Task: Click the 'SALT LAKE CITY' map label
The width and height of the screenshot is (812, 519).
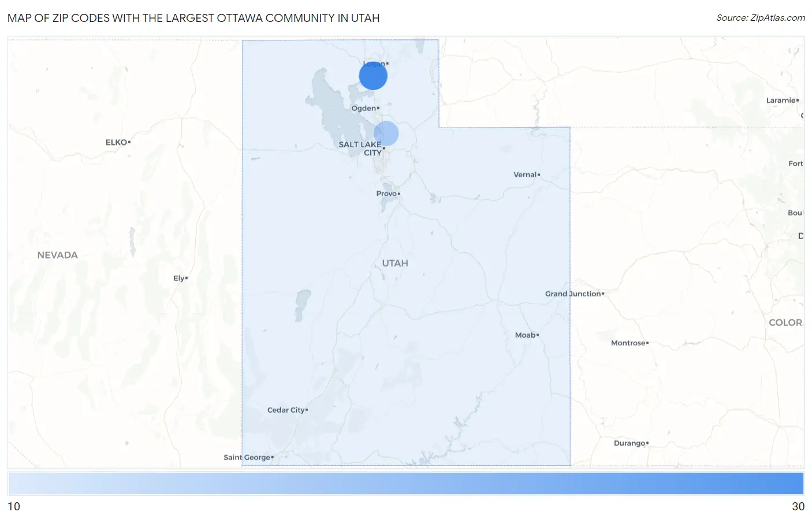Action: click(x=360, y=148)
